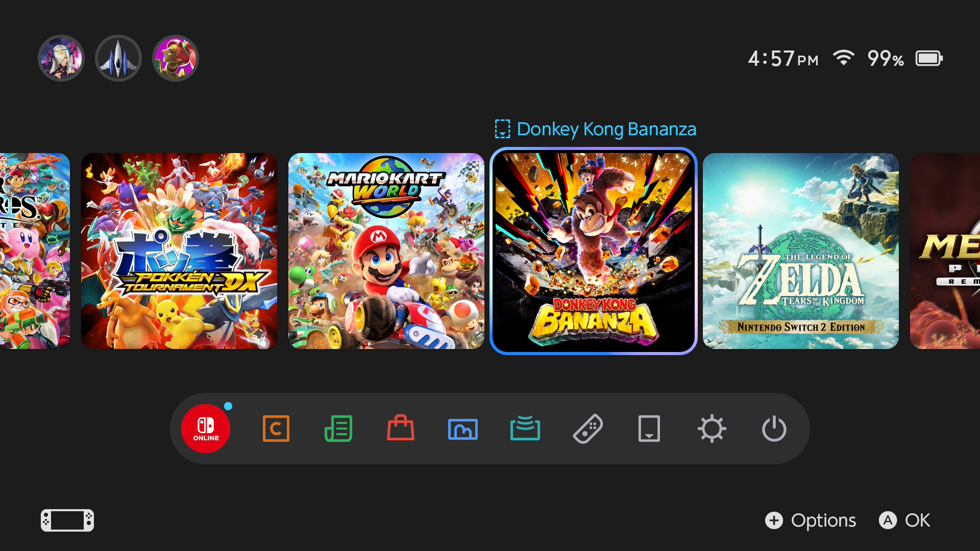Launch Mario Kart World game tile
Screen dimensions: 980x551
point(386,251)
